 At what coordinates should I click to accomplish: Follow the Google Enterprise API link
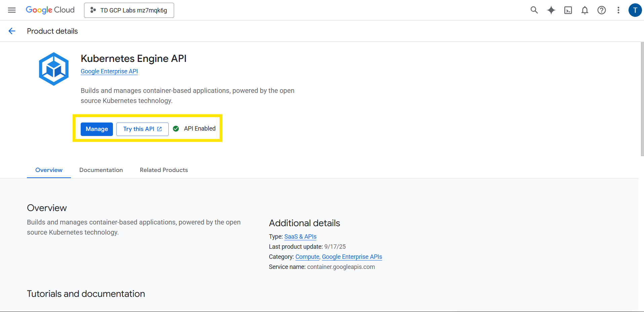[x=109, y=71]
